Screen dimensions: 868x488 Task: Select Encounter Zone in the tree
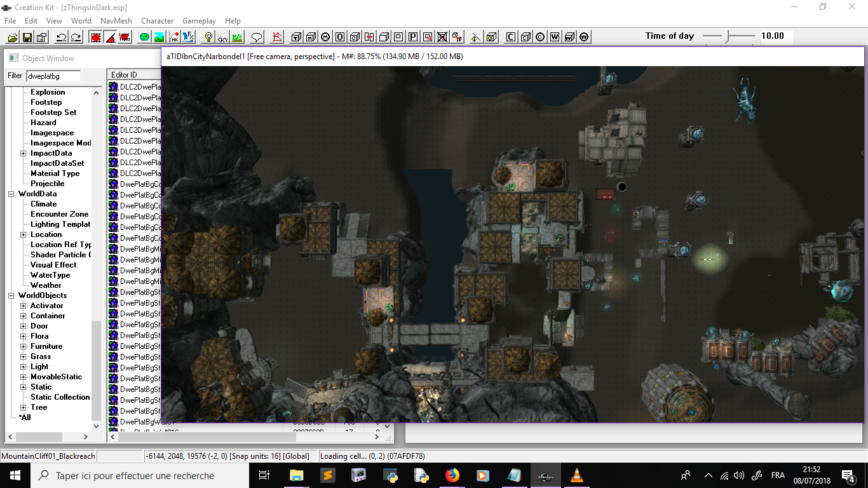click(x=60, y=214)
